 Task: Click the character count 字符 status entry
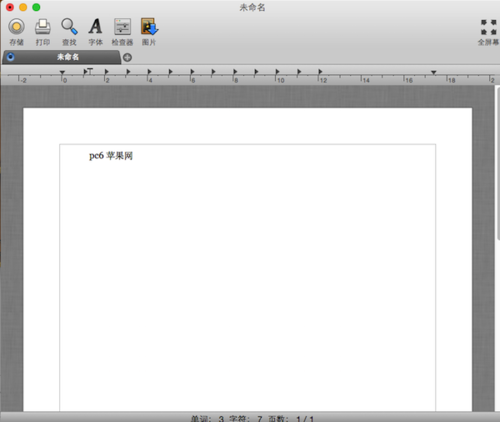tap(246, 419)
